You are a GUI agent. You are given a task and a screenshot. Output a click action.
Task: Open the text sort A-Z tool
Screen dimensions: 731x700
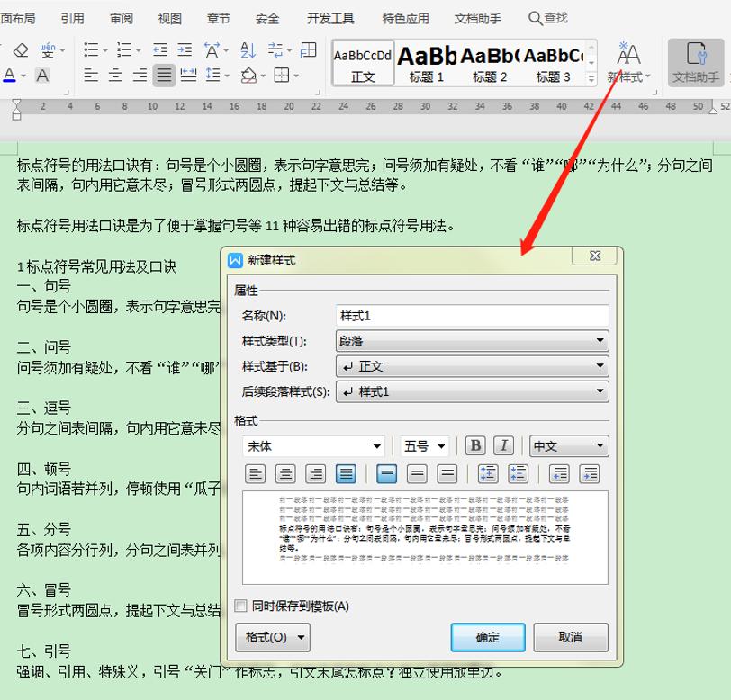pyautogui.click(x=248, y=49)
